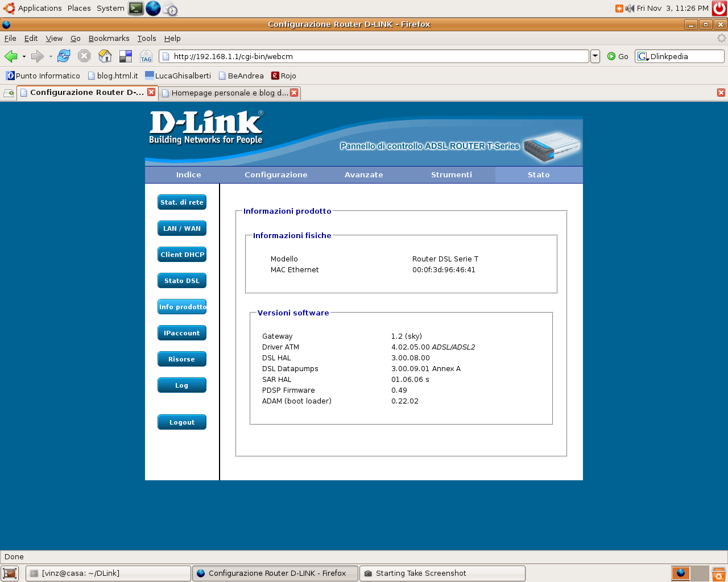Click LAN / WAN button
728x582 pixels.
click(x=182, y=228)
